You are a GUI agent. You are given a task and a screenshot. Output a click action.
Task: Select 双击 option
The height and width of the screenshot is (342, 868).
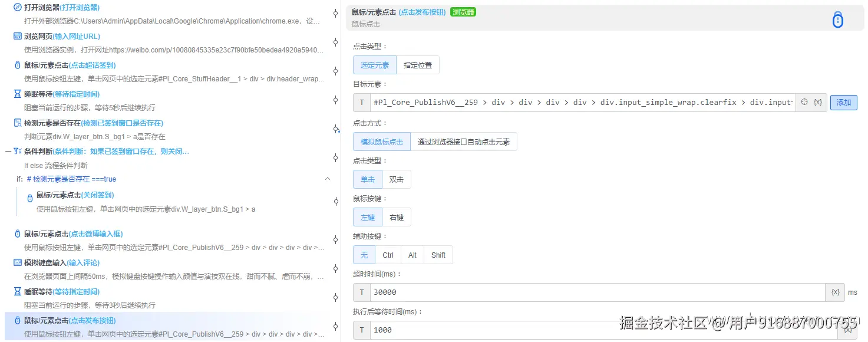[397, 179]
